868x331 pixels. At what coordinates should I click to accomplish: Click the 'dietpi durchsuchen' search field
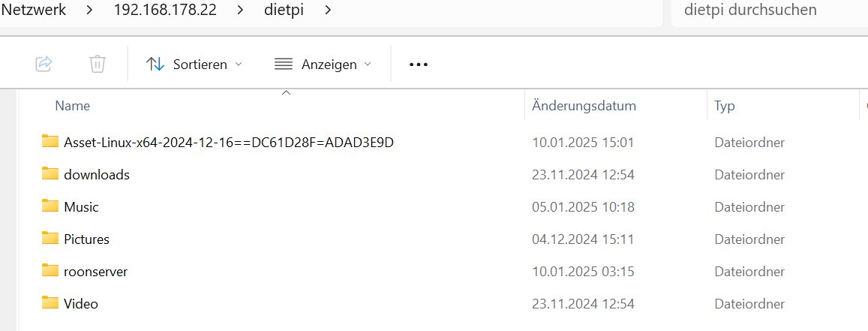(x=765, y=11)
